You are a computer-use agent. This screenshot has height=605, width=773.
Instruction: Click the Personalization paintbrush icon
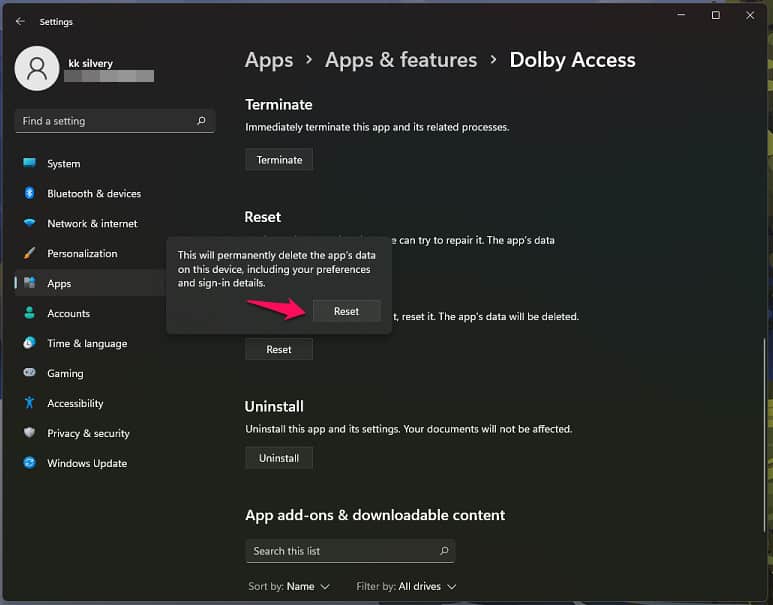[x=30, y=253]
